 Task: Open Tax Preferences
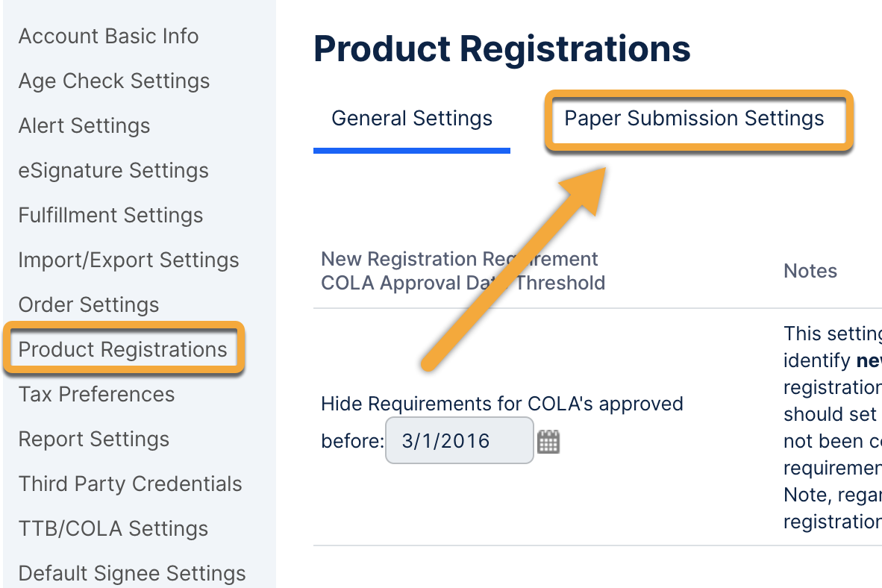pyautogui.click(x=96, y=395)
